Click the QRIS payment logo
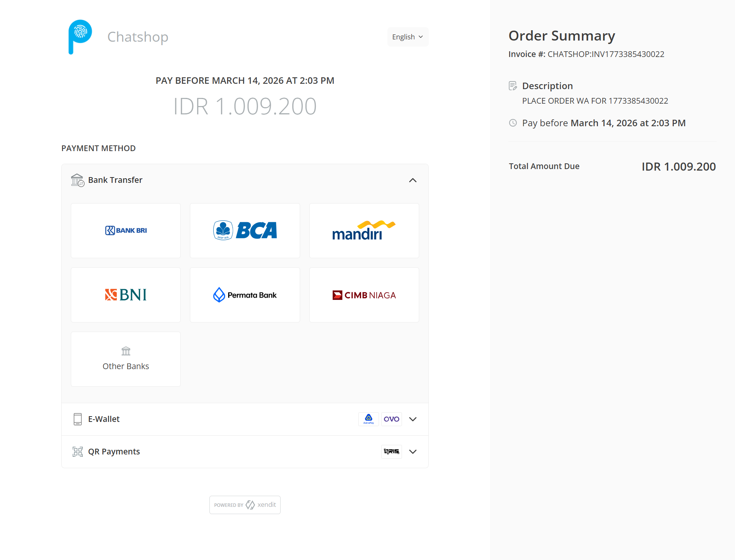 point(391,452)
